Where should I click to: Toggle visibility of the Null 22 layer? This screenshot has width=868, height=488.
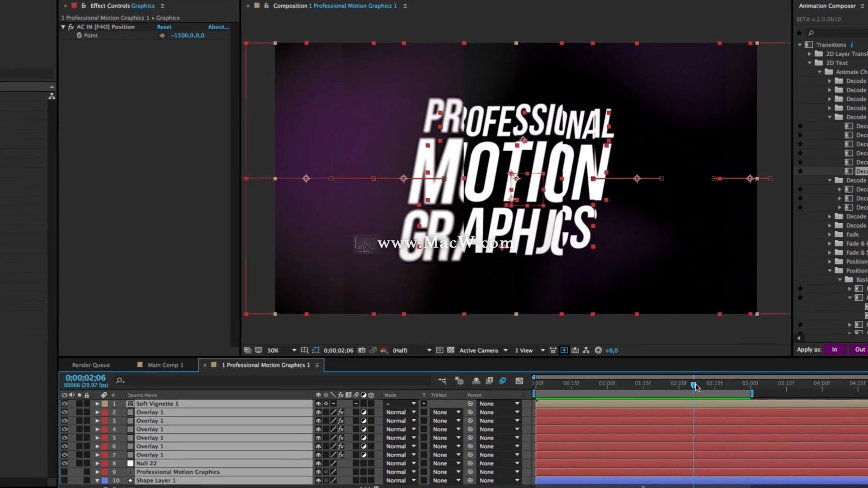64,463
